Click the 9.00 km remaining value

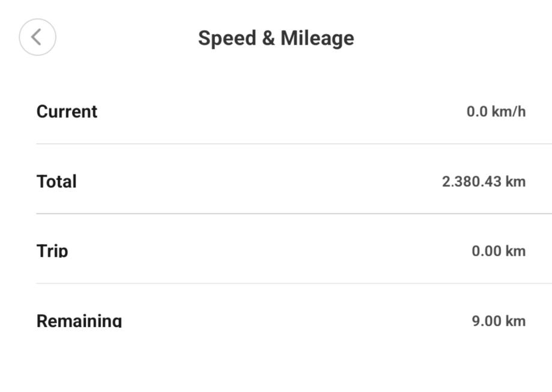pos(499,321)
